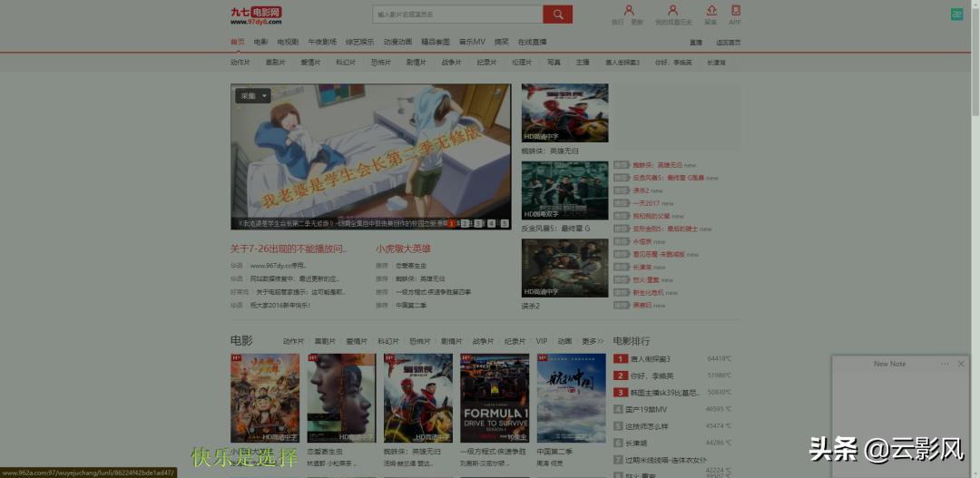
Task: Select banner slide number 3
Action: click(478, 223)
